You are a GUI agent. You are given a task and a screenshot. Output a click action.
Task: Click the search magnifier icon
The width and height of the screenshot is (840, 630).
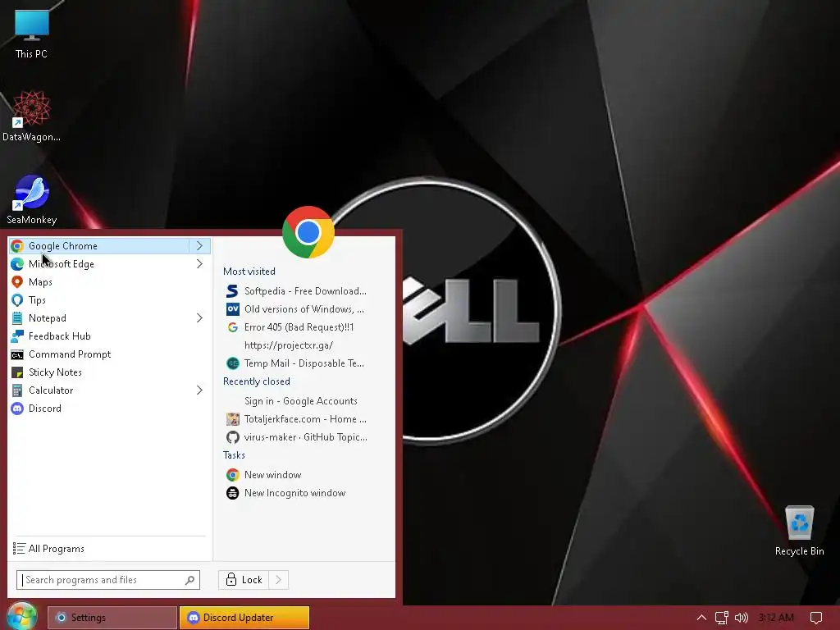tap(189, 580)
